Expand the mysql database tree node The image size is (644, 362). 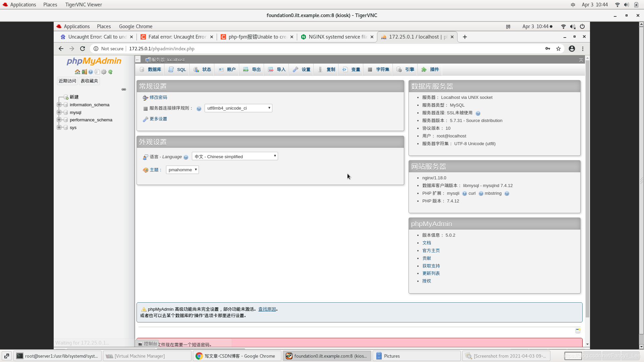[x=59, y=112]
